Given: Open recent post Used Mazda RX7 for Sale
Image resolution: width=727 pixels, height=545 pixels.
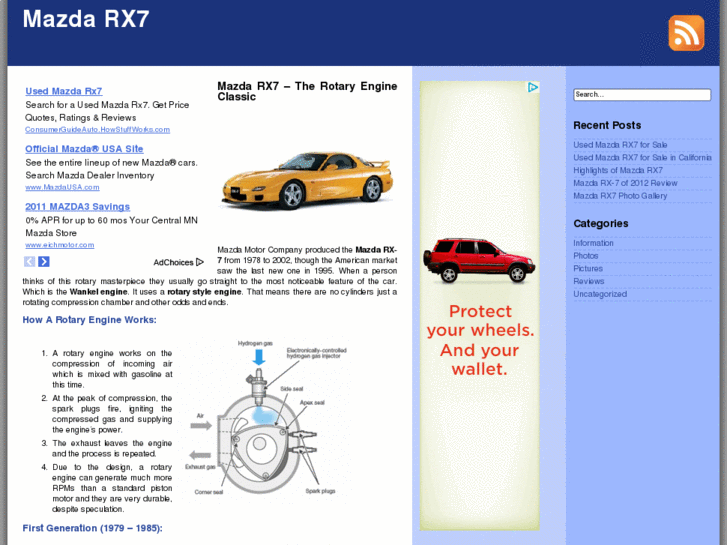Looking at the screenshot, I should (620, 145).
